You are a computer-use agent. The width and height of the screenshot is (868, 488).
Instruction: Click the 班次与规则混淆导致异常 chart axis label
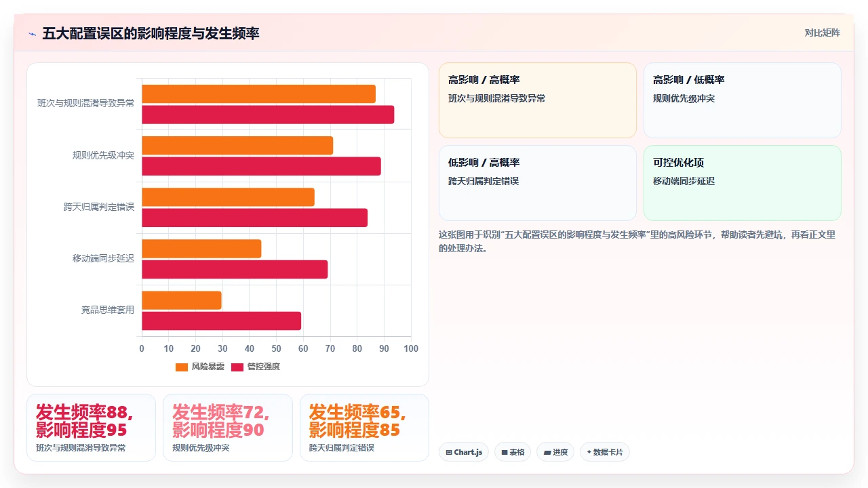pos(86,104)
